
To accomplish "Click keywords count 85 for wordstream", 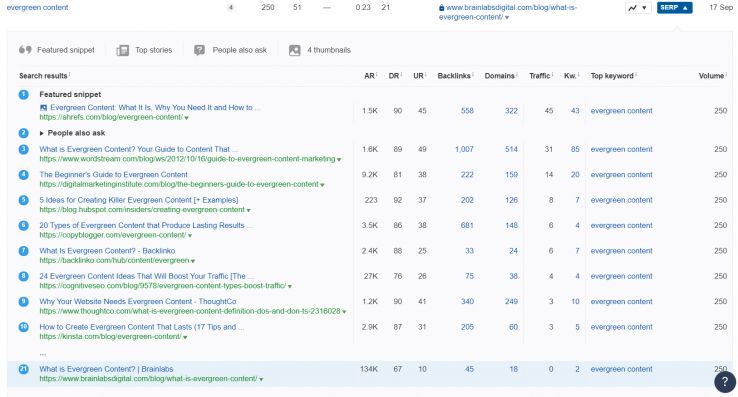I will (575, 150).
